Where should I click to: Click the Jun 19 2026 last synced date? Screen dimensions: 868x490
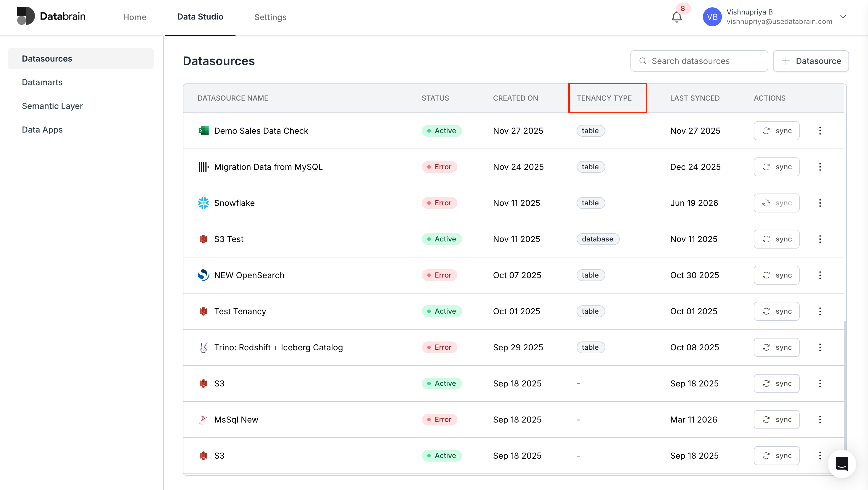pyautogui.click(x=694, y=203)
